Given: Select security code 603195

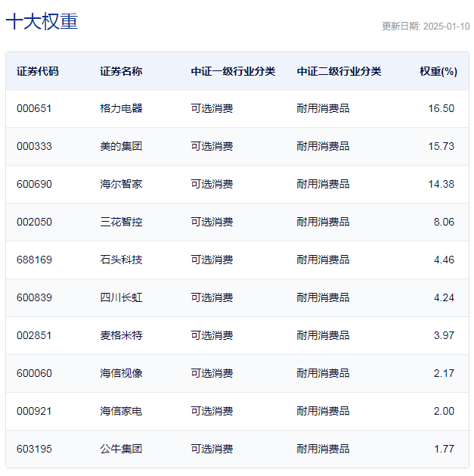Looking at the screenshot, I should point(34,449).
